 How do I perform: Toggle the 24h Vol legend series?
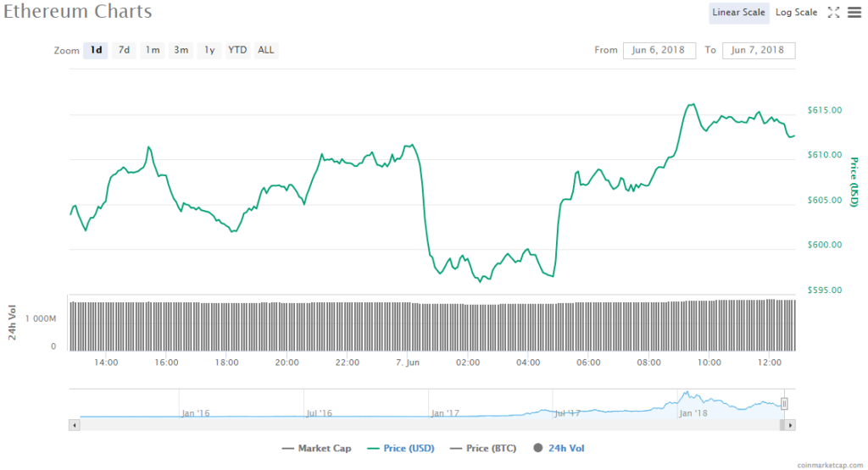click(559, 448)
